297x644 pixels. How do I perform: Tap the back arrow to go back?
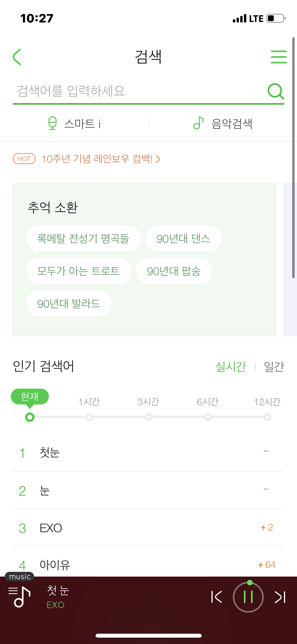pos(17,57)
